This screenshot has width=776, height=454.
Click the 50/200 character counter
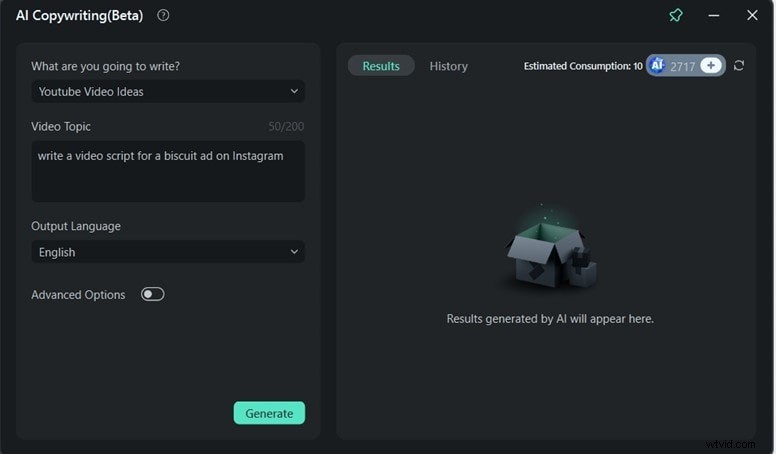(288, 127)
